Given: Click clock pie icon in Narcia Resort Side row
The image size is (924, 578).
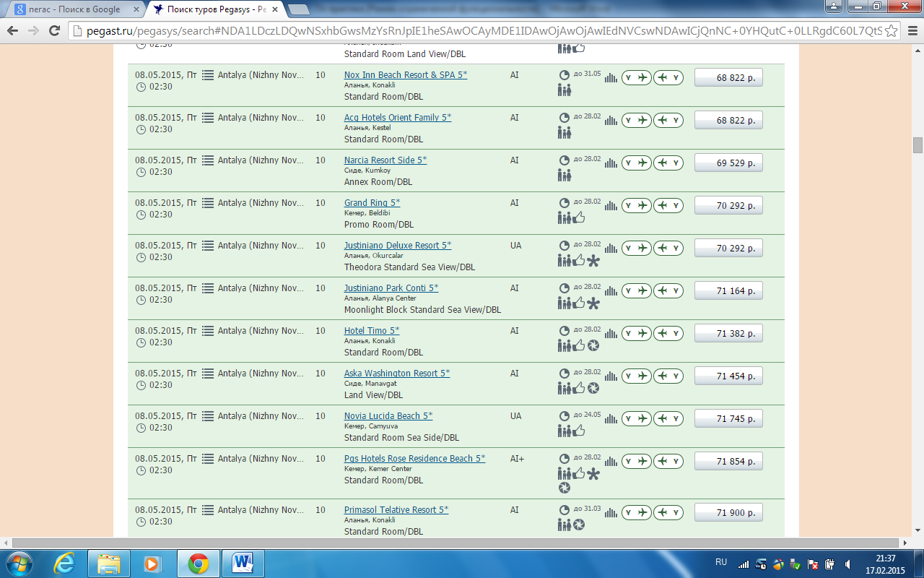Looking at the screenshot, I should 565,160.
